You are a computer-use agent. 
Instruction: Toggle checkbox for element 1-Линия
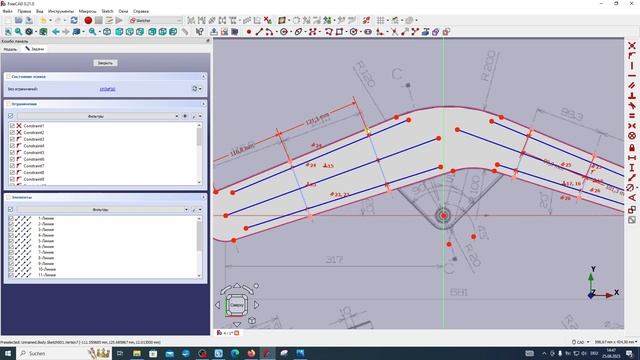(11, 218)
